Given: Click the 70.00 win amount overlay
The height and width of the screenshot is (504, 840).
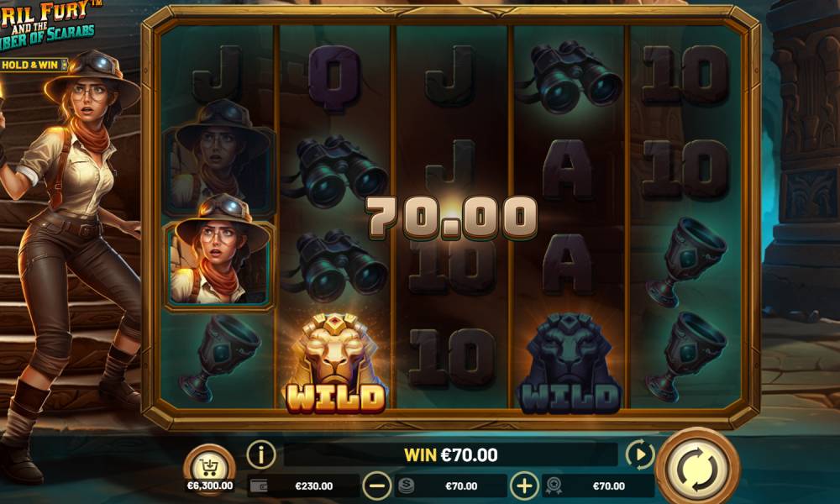Looking at the screenshot, I should (x=452, y=217).
